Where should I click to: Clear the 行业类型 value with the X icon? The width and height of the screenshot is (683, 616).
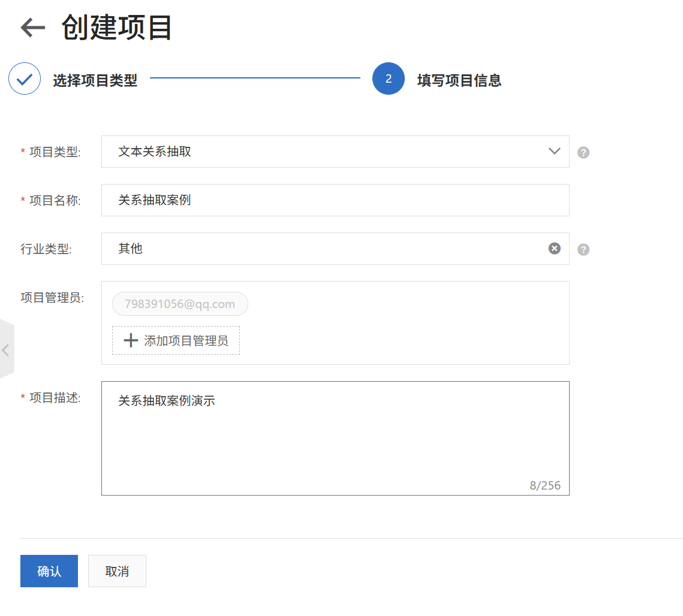[554, 249]
